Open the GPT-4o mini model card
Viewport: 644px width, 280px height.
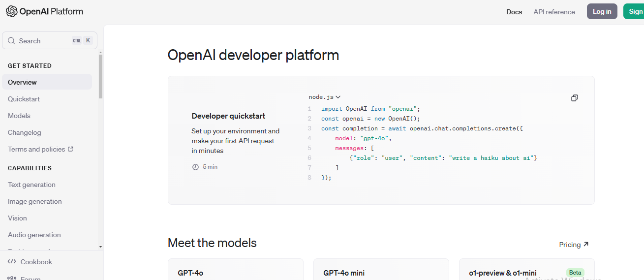[381, 270]
